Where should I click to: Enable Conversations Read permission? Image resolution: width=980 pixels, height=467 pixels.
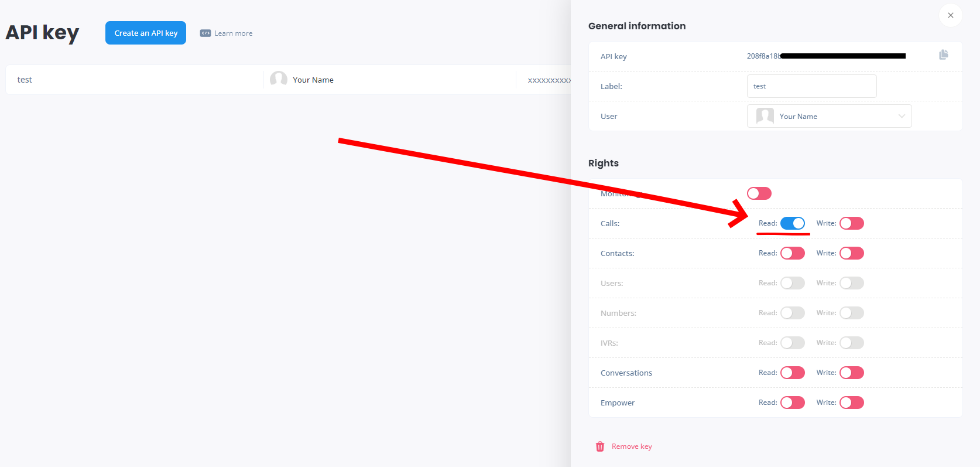(793, 373)
